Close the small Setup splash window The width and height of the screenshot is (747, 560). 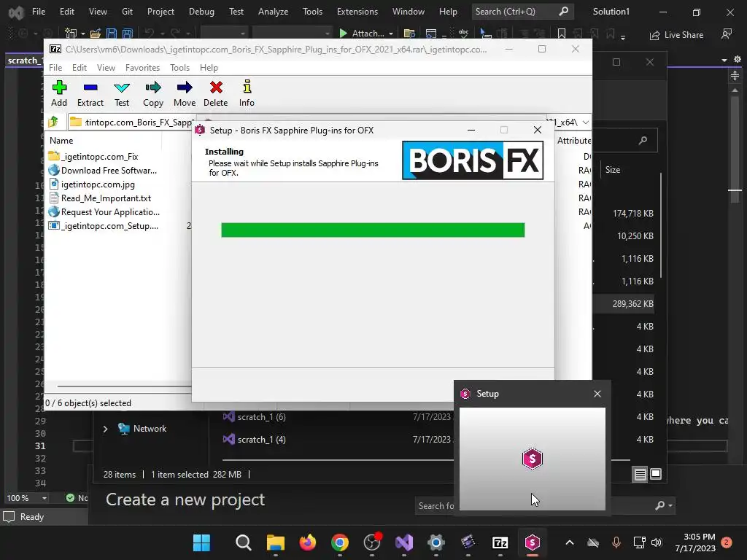coord(597,394)
